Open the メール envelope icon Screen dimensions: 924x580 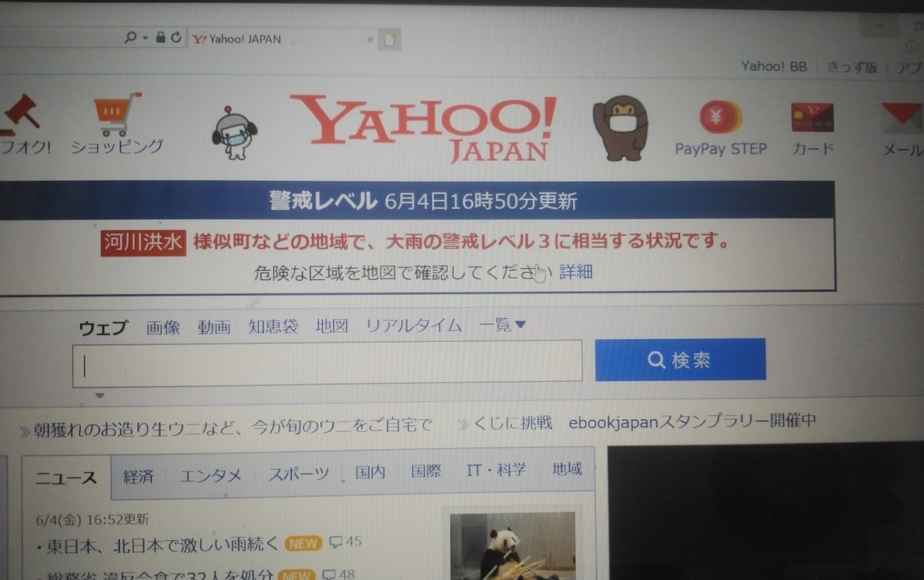[x=902, y=118]
